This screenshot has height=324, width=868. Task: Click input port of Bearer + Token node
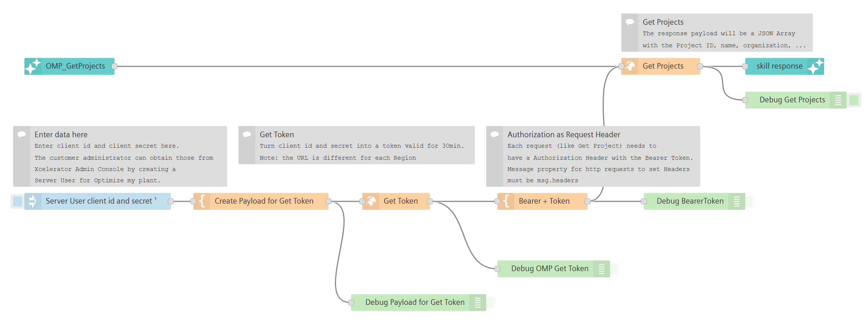click(498, 201)
